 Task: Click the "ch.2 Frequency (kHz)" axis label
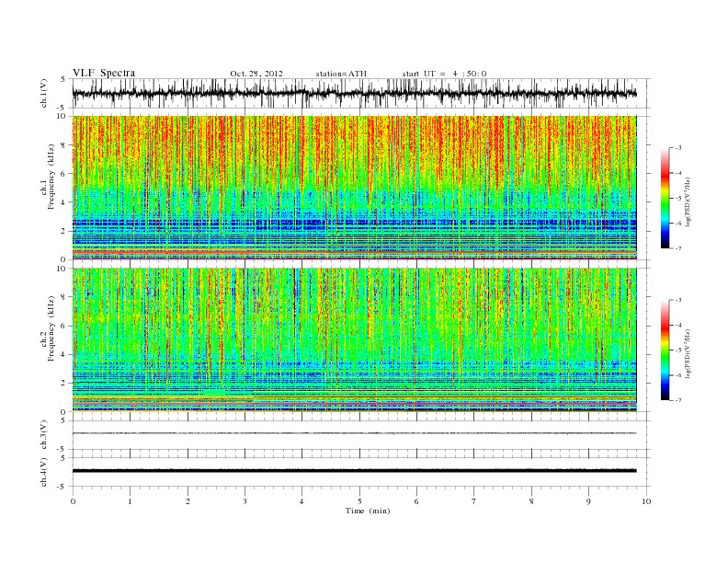click(x=47, y=328)
